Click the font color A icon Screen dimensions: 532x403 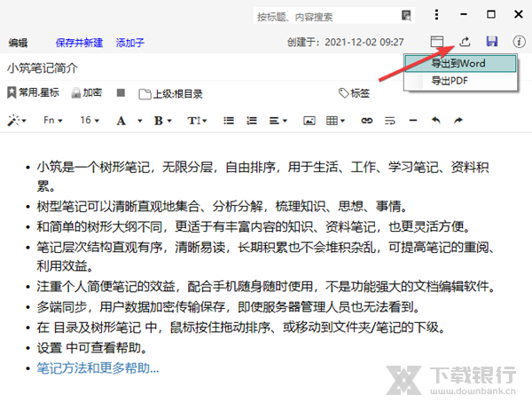pyautogui.click(x=121, y=121)
